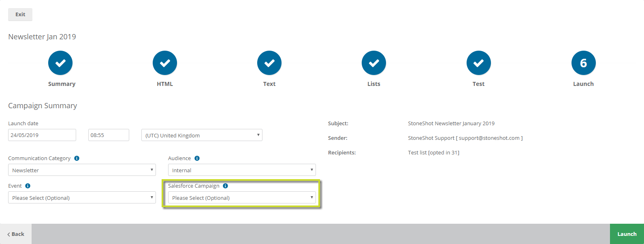This screenshot has width=644, height=244.
Task: Open Audience info tooltip icon
Action: click(197, 158)
